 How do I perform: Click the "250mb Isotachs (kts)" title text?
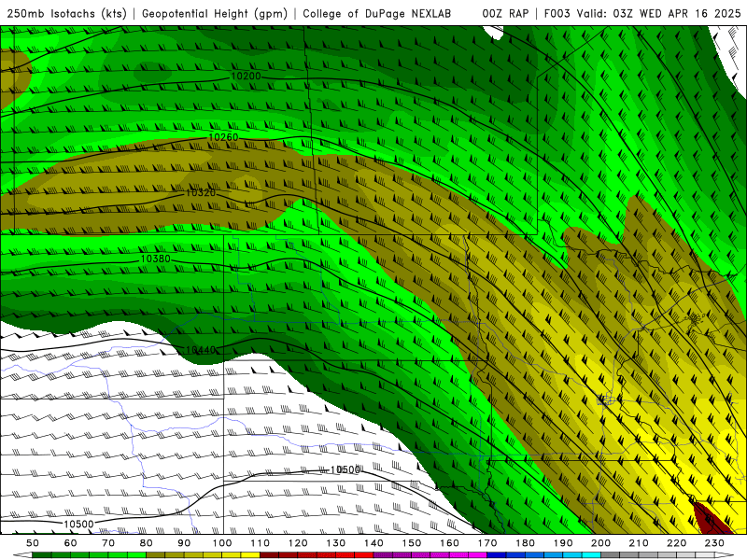(x=67, y=14)
